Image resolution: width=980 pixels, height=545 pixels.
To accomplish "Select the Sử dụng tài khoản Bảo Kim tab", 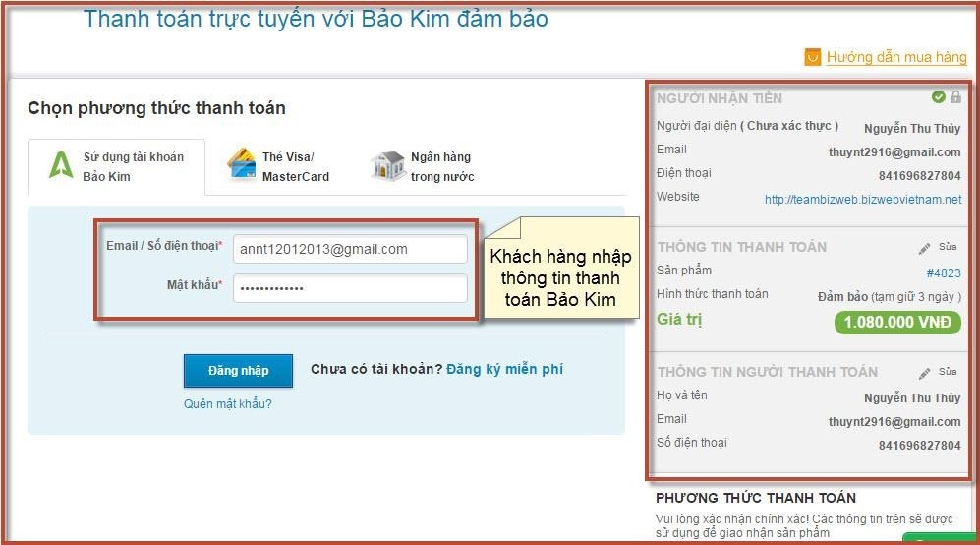I will pyautogui.click(x=117, y=167).
